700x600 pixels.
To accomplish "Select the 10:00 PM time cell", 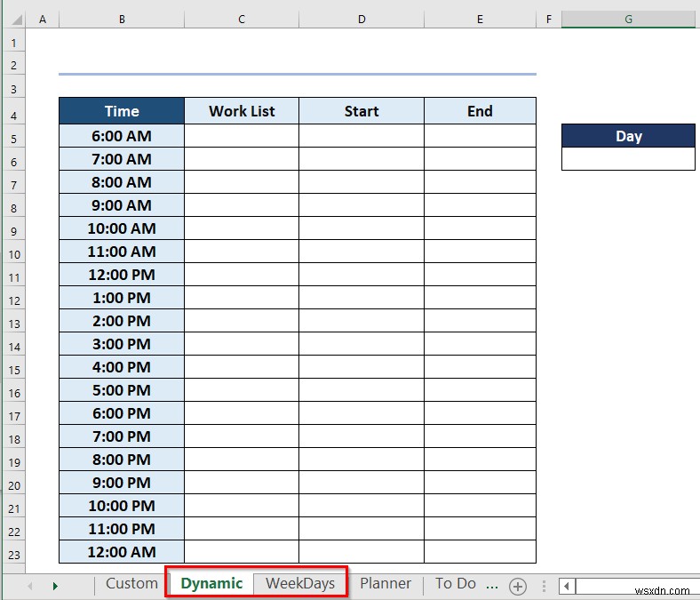I will click(x=122, y=506).
